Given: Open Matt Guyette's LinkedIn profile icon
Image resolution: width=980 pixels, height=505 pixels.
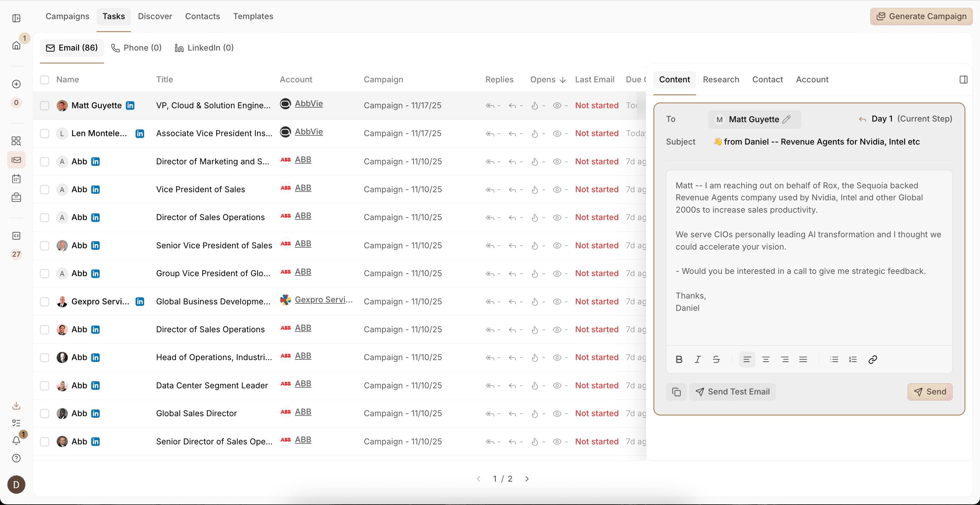Looking at the screenshot, I should point(130,105).
